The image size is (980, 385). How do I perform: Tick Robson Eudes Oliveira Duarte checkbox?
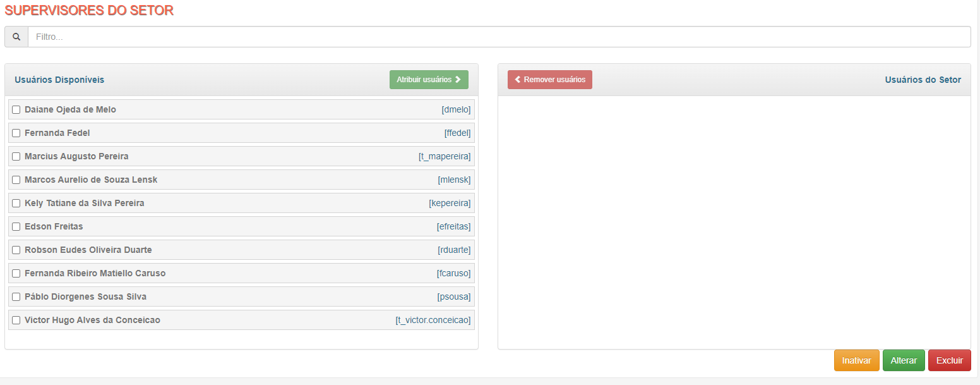tap(16, 250)
